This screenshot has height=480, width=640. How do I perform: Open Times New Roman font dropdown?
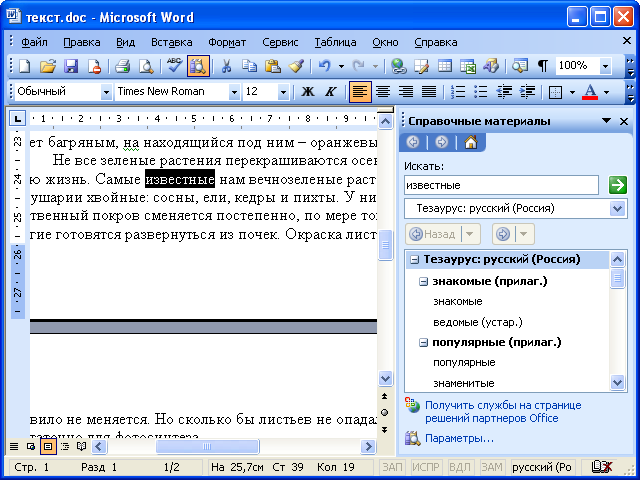234,92
